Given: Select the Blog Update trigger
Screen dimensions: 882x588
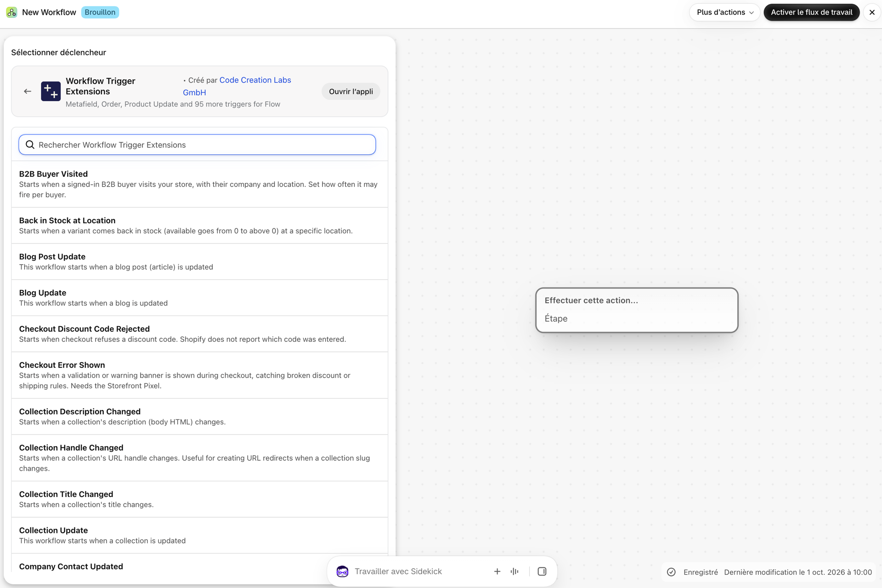Looking at the screenshot, I should click(x=199, y=298).
